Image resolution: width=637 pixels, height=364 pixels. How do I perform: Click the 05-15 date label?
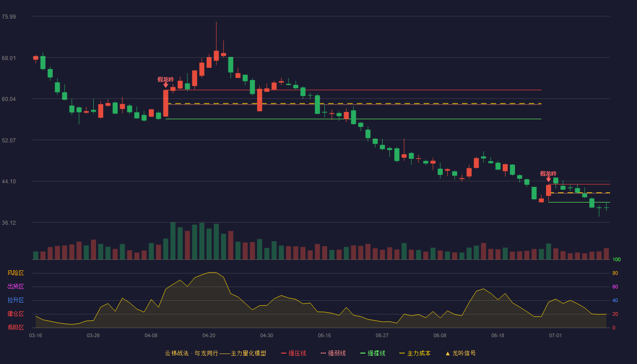324,335
